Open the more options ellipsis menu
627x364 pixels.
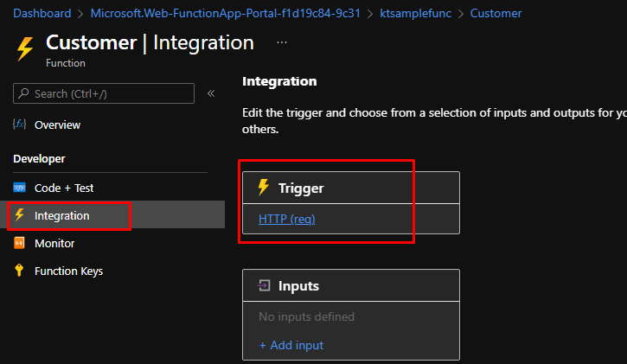(282, 42)
